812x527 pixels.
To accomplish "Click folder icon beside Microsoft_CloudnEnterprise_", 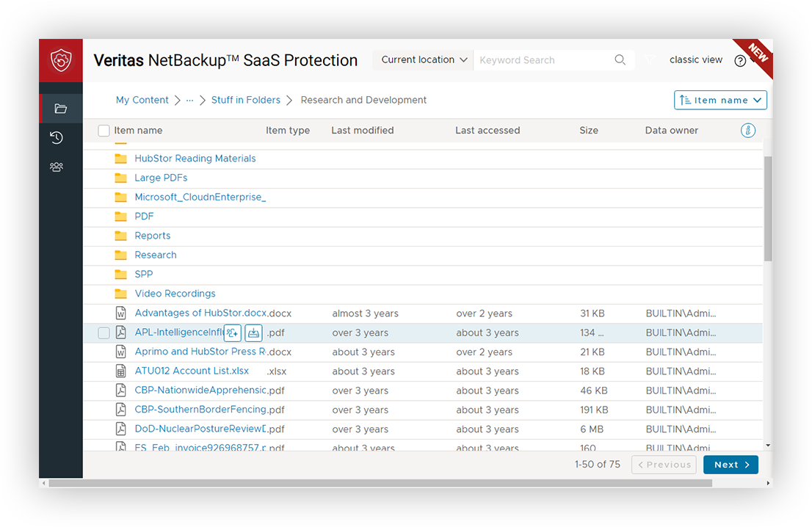I will (x=120, y=197).
